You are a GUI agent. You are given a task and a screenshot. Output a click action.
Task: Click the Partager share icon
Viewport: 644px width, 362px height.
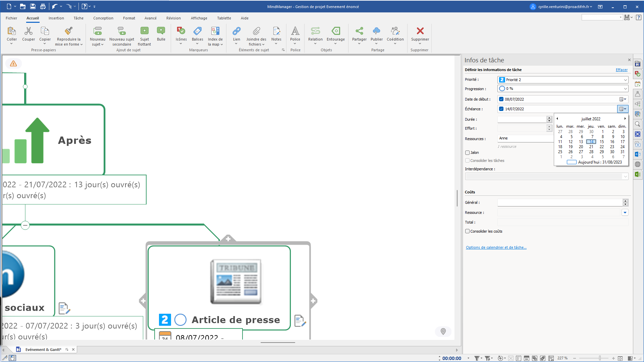[359, 31]
